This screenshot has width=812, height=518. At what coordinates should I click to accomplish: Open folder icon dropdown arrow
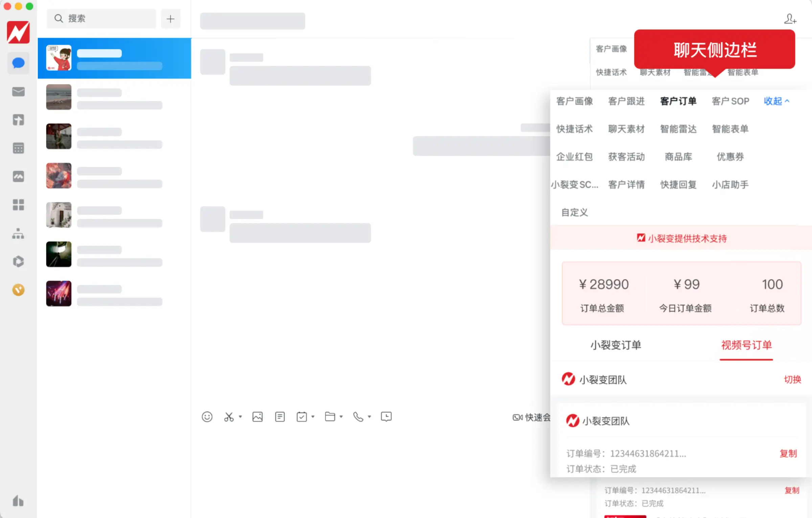click(341, 417)
